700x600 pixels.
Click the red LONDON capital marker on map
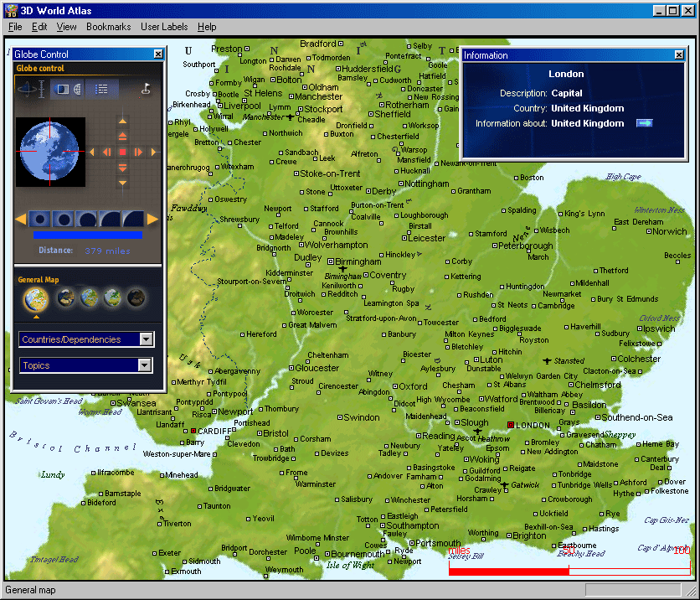click(x=511, y=425)
